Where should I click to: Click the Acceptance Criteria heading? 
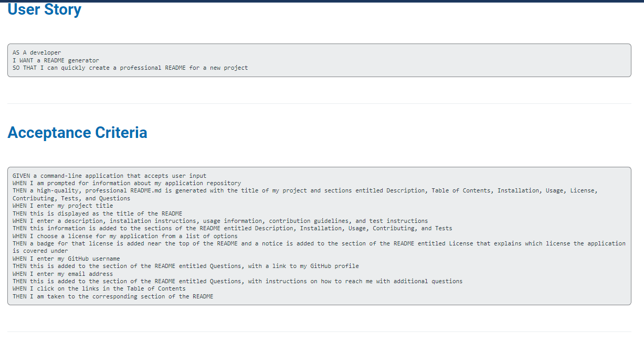(77, 133)
